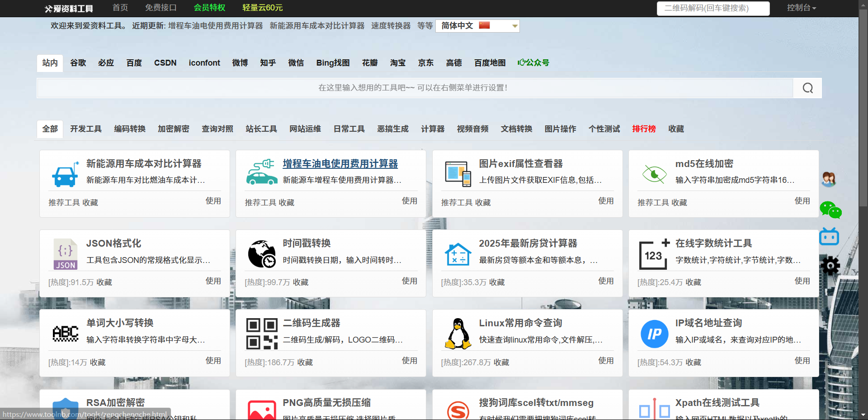The image size is (868, 420).
Task: Click the blue IP address lookup icon
Action: (x=654, y=334)
